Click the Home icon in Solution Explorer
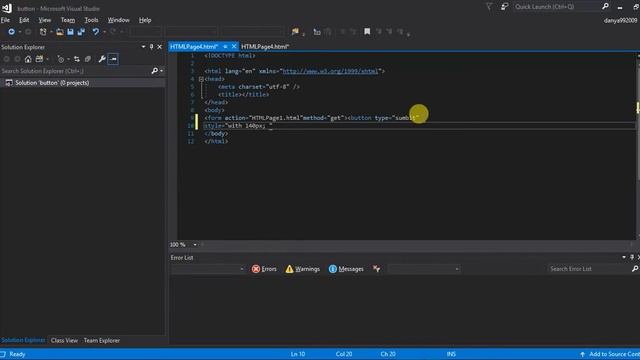Viewport: 640px width, 360px height. pyautogui.click(x=28, y=59)
